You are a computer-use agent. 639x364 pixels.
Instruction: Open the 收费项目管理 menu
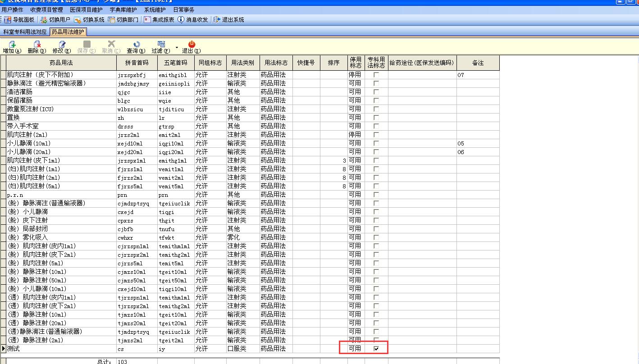47,9
